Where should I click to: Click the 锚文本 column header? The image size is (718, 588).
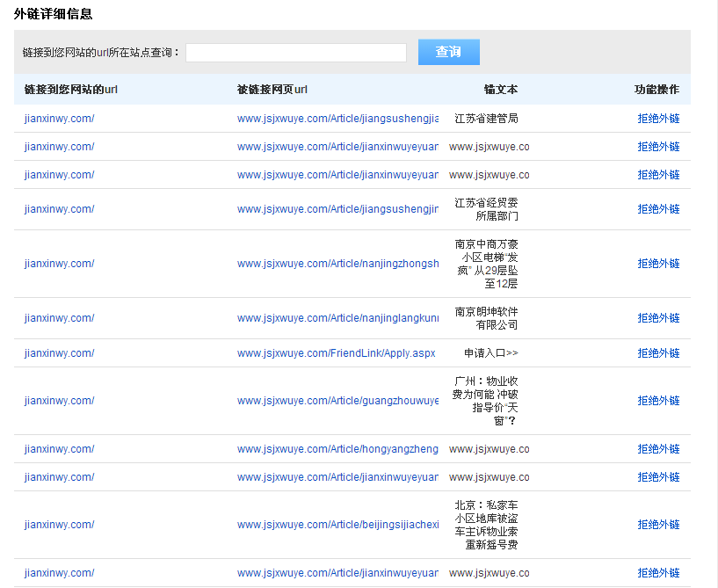(500, 90)
